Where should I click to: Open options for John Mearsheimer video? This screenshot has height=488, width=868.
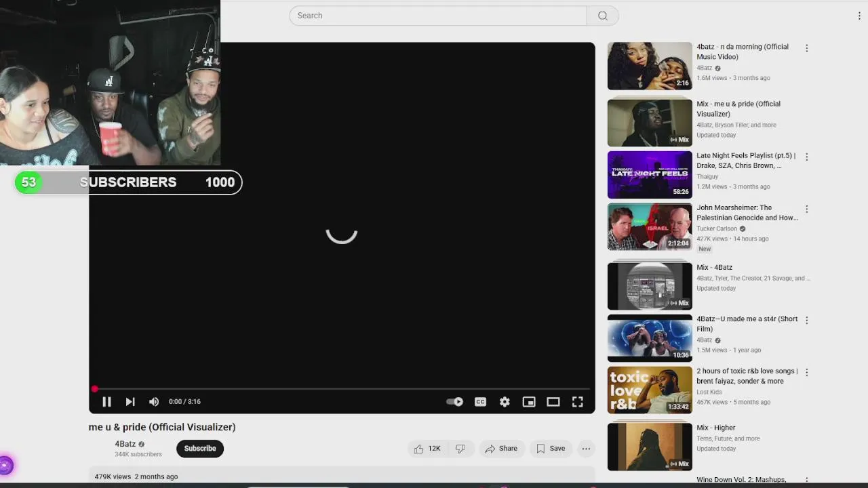pyautogui.click(x=806, y=209)
